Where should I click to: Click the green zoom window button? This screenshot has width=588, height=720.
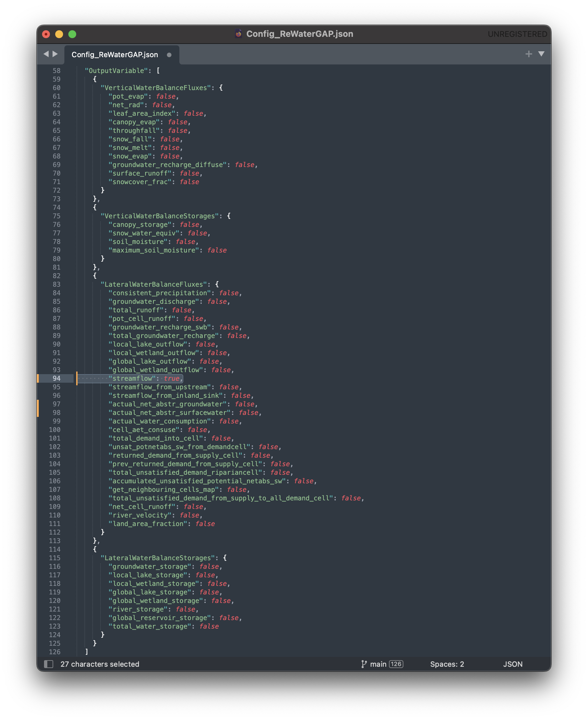point(72,34)
